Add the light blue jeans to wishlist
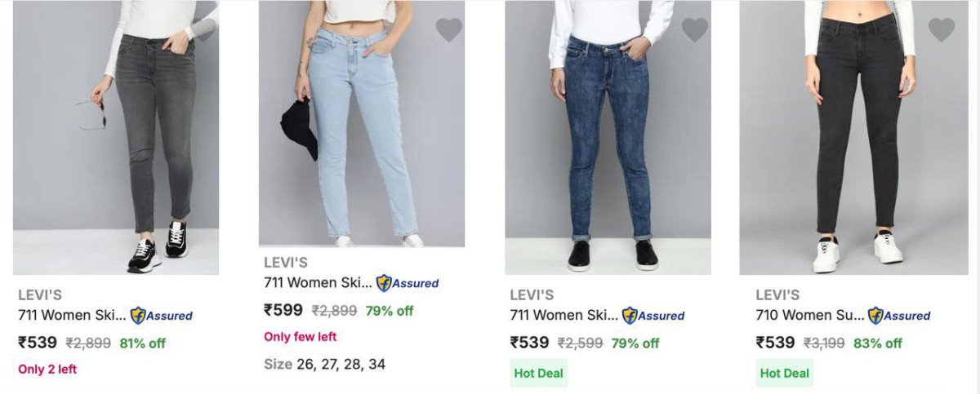Viewport: 980px width, 394px height. coord(448,30)
